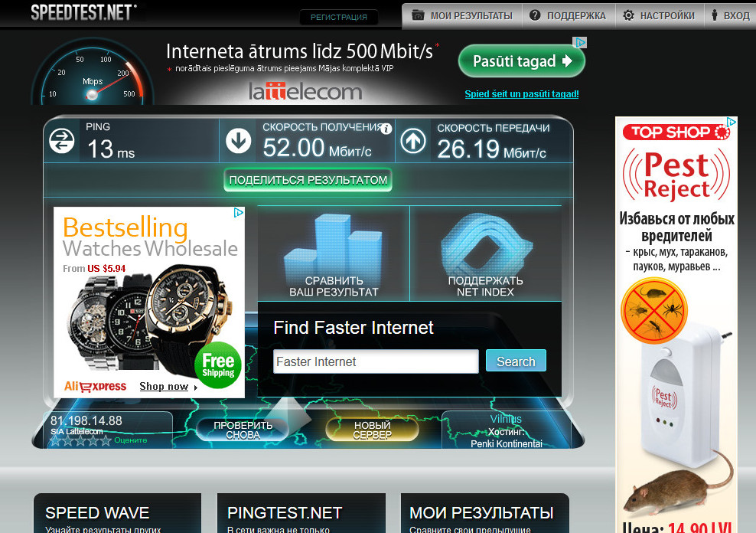756x533 pixels.
Task: Click the ping arrows icon
Action: pos(62,141)
